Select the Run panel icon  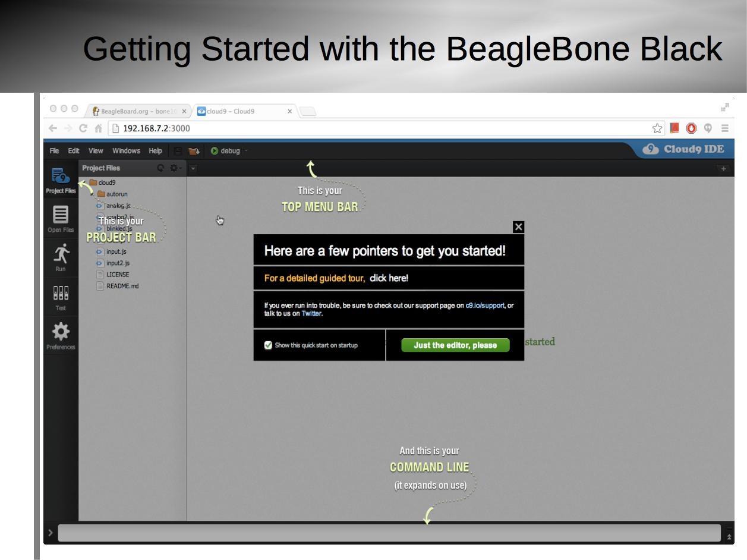point(61,257)
